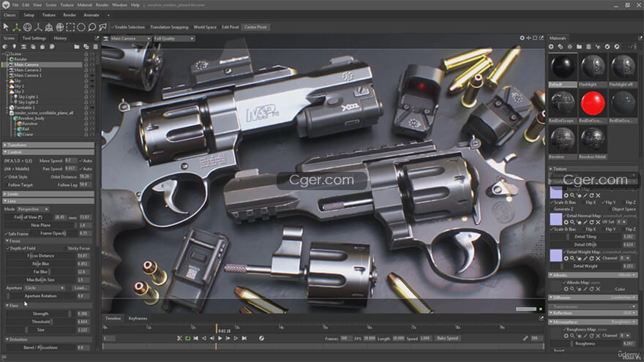This screenshot has width=644, height=362.
Task: Click the World Space button
Action: (x=205, y=27)
